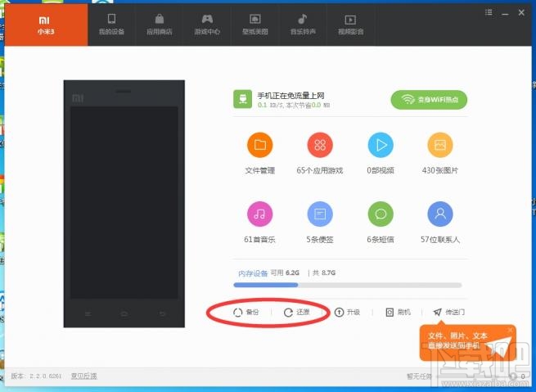Open the 61首音乐 music icon
Viewport: 536px width, 392px height.
tap(259, 214)
